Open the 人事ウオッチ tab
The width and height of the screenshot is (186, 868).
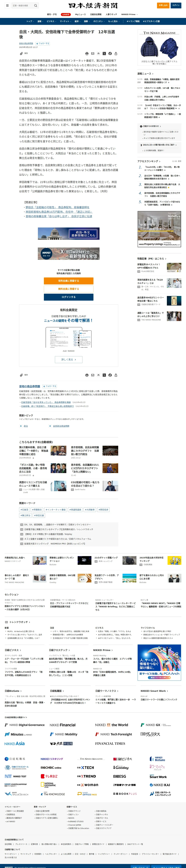(x=111, y=14)
